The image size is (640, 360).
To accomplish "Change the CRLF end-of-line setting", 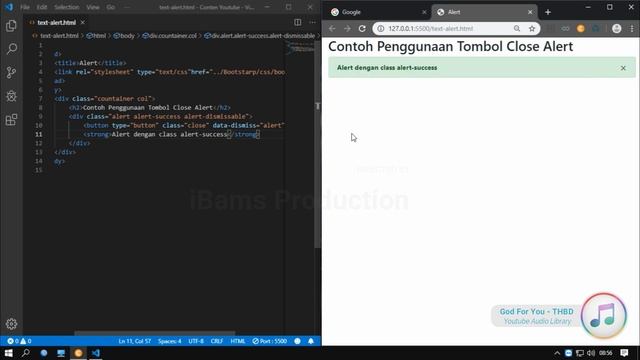I will (x=217, y=341).
